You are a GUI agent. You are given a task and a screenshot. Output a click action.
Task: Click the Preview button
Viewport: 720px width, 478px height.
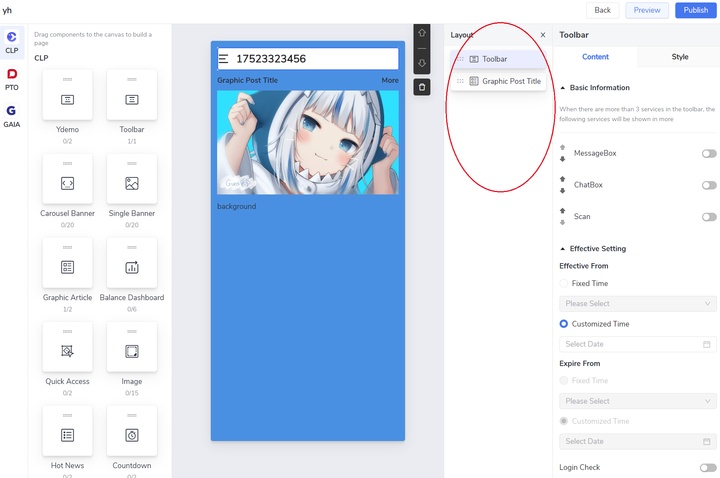pyautogui.click(x=647, y=10)
